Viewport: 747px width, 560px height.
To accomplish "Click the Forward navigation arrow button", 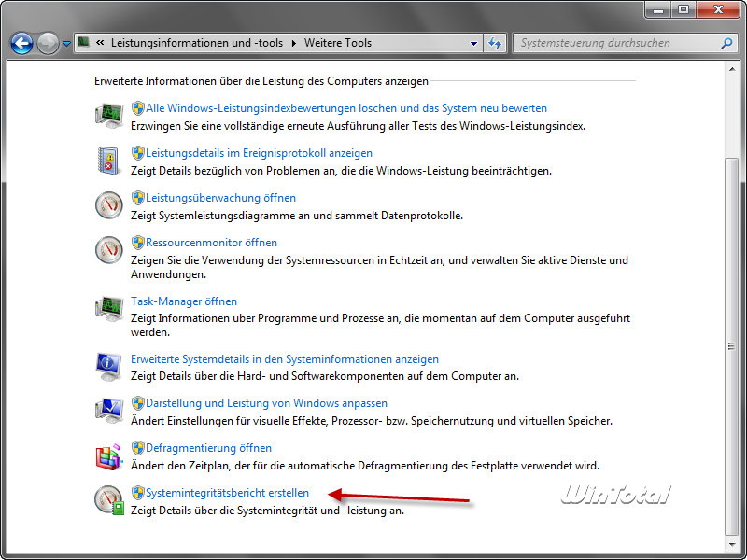I will [x=48, y=43].
